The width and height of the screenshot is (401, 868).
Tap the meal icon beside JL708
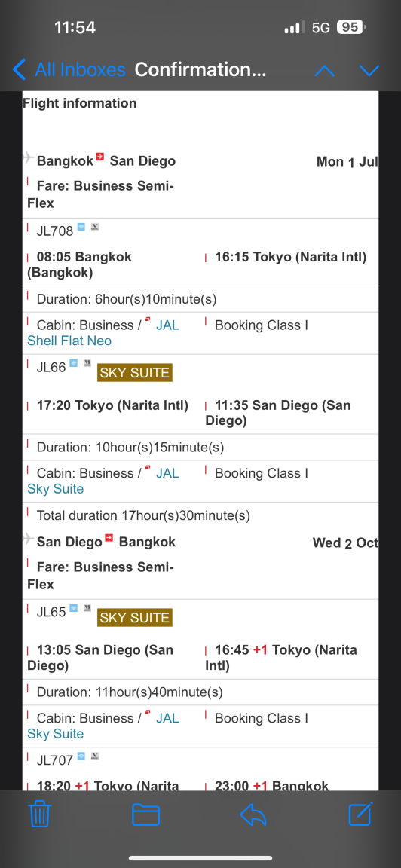(x=95, y=226)
